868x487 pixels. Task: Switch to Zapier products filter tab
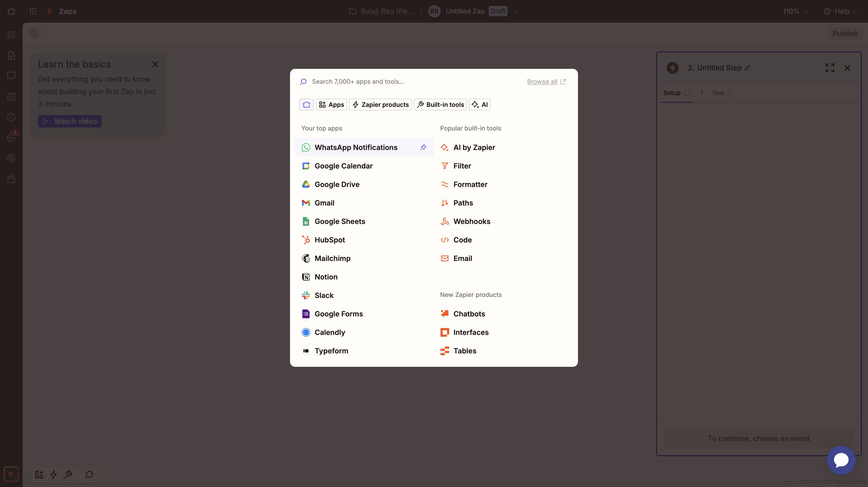pyautogui.click(x=380, y=105)
